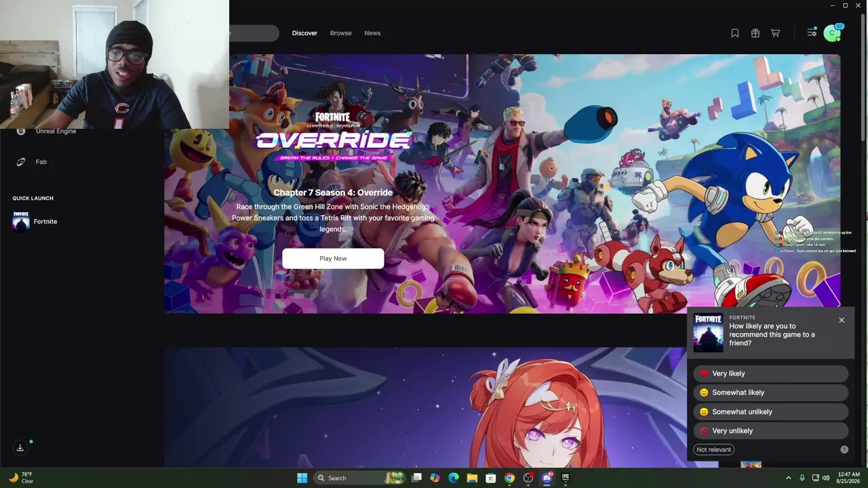This screenshot has width=868, height=488.
Task: Choose the Somewhat likely survey option
Action: coord(771,392)
